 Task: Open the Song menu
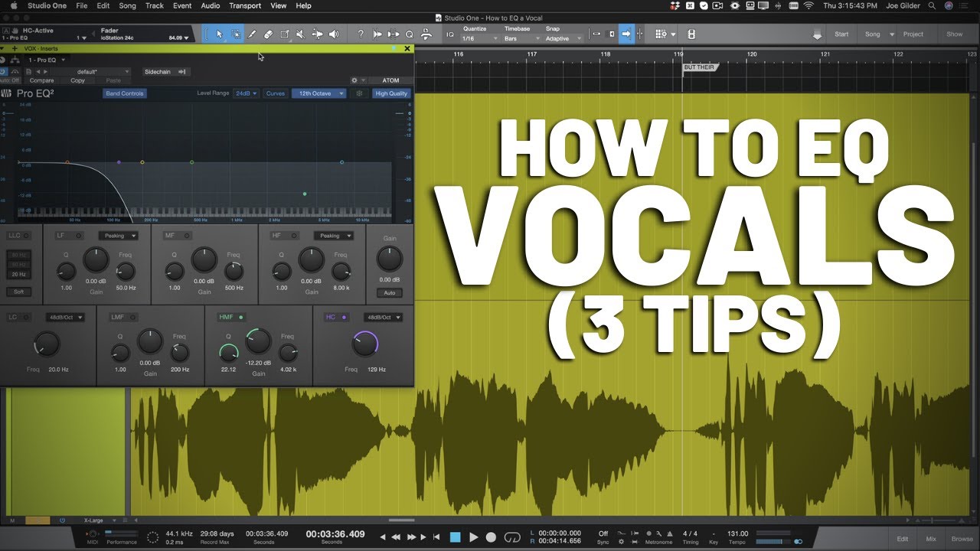point(127,5)
